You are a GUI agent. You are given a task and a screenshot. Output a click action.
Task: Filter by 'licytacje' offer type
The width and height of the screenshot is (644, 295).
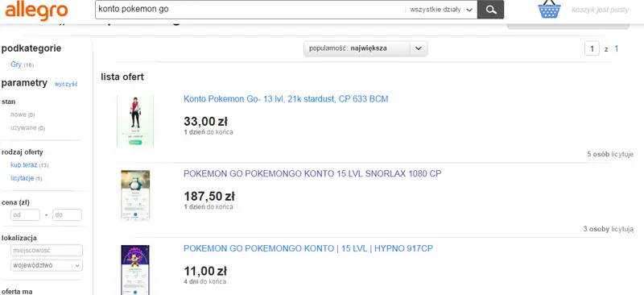click(x=23, y=178)
